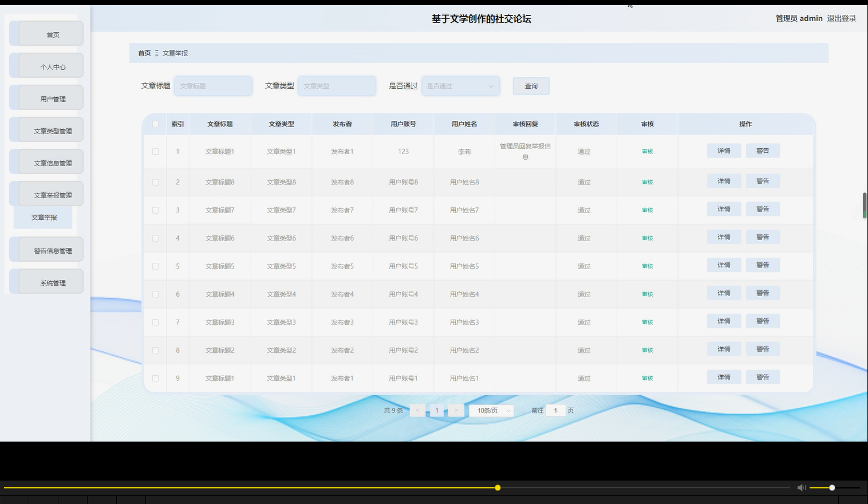The width and height of the screenshot is (868, 504).
Task: Open 详情 for the first article
Action: [x=723, y=150]
